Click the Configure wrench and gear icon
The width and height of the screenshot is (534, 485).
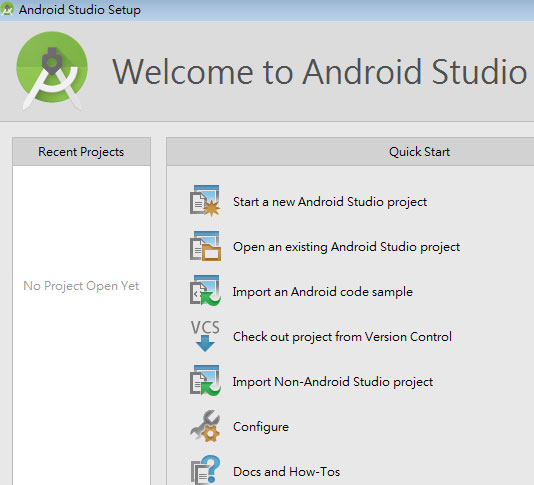coord(205,426)
